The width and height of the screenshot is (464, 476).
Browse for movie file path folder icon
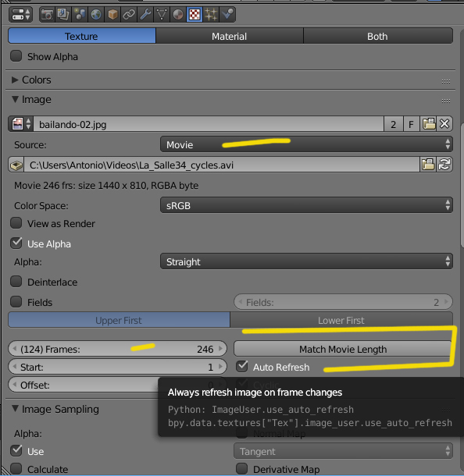point(428,165)
